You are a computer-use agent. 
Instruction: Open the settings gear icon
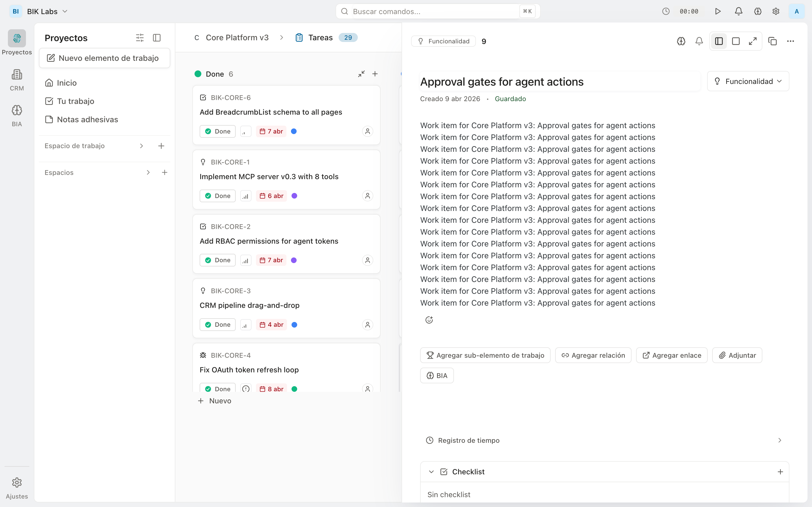776,11
